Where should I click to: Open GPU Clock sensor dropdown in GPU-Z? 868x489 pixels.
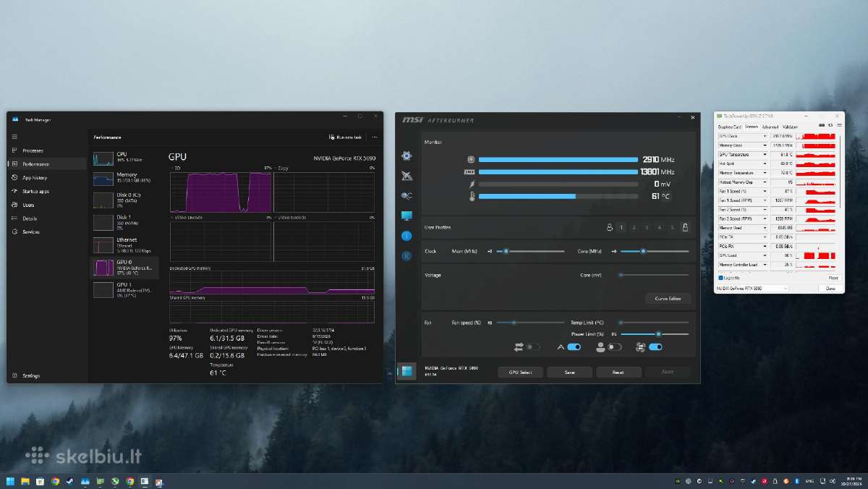tap(765, 136)
